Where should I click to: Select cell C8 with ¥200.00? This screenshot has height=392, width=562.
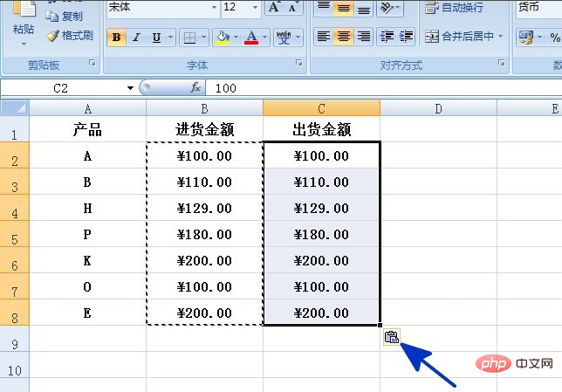point(321,313)
